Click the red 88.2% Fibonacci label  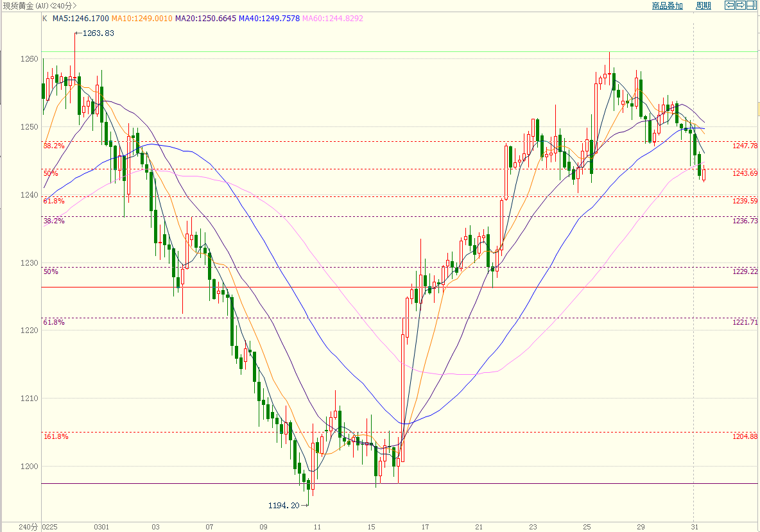tap(54, 146)
